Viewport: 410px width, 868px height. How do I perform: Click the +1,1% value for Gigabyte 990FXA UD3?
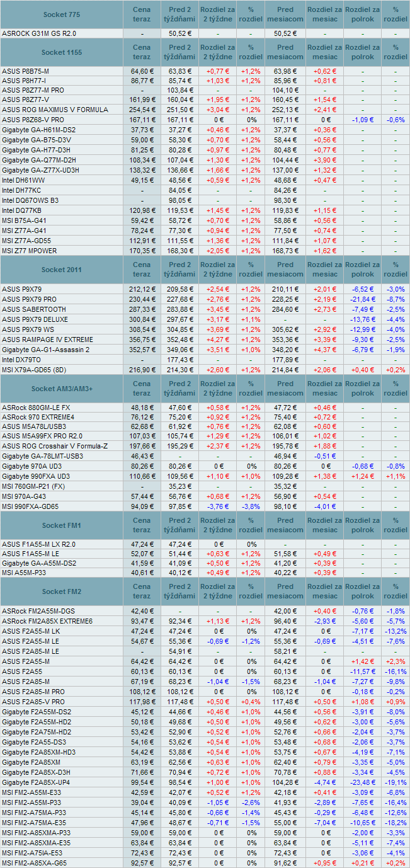pyautogui.click(x=396, y=476)
